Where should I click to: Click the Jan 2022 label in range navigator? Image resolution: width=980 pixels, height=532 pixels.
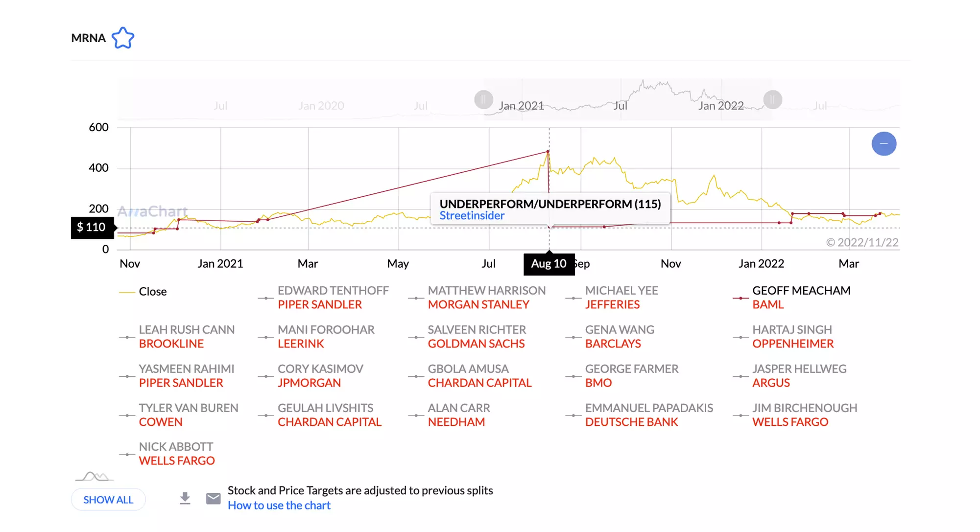[721, 106]
